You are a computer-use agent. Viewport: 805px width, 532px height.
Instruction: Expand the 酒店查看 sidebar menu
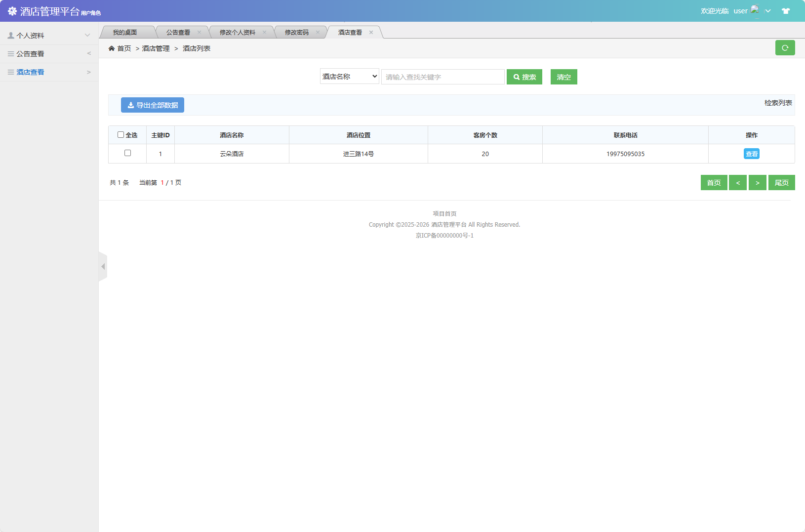49,72
